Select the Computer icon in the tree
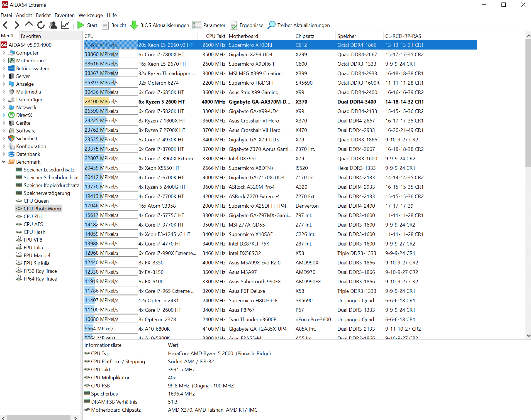Screen dimensions: 531x420 [x=12, y=53]
